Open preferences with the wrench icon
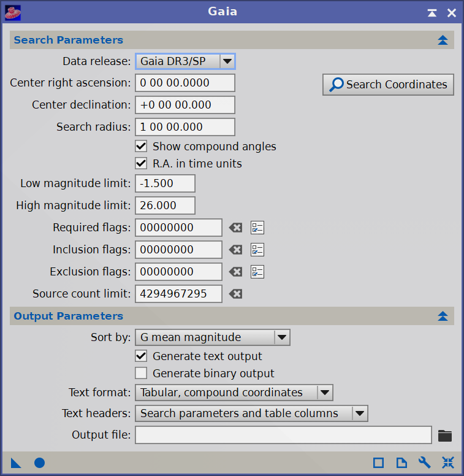The height and width of the screenshot is (476, 464). click(x=424, y=463)
